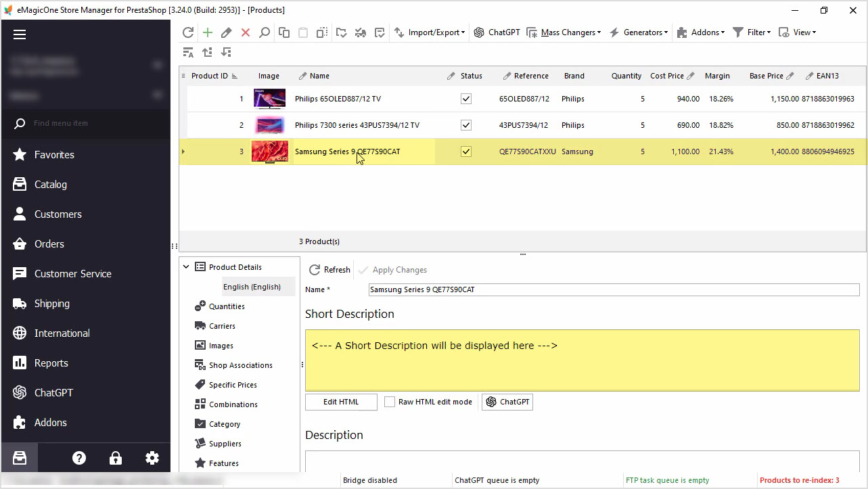Enable Raw HTML edit mode checkbox
Viewport: 868px width, 489px height.
(x=390, y=402)
